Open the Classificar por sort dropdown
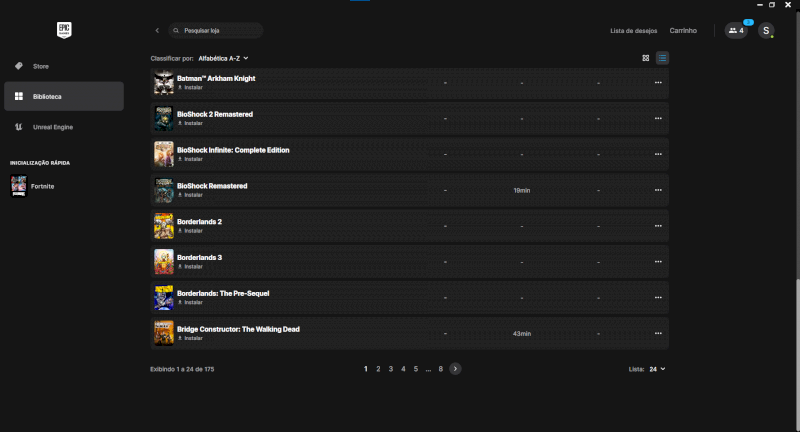 (223, 58)
